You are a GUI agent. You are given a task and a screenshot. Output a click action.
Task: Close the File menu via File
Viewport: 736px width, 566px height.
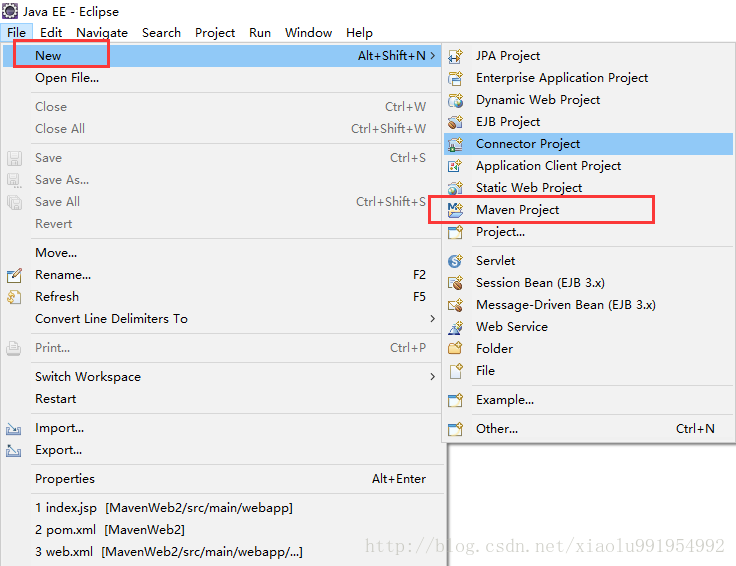pyautogui.click(x=16, y=33)
